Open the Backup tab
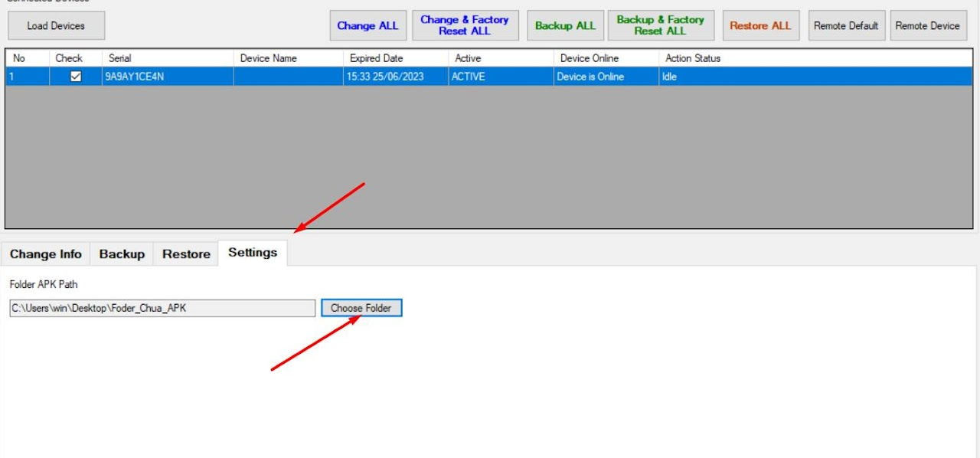 pos(122,254)
